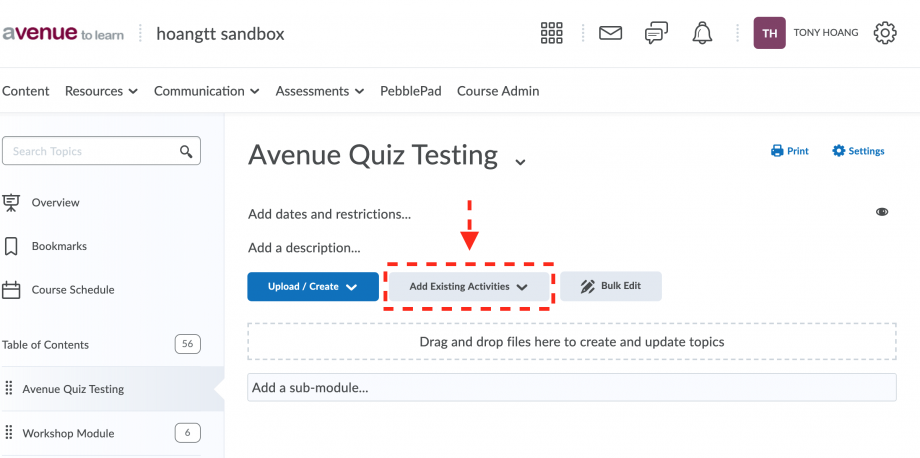This screenshot has height=458, width=920.
Task: Open the course selector waffle grid icon
Action: coord(551,33)
